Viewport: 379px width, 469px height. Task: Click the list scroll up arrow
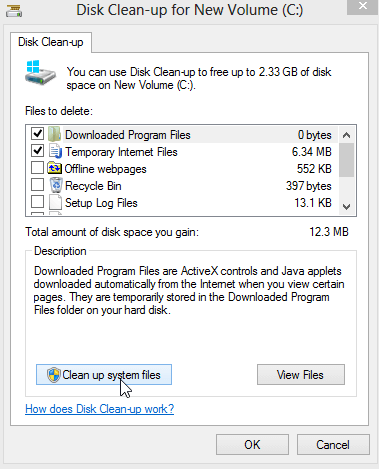click(x=347, y=135)
